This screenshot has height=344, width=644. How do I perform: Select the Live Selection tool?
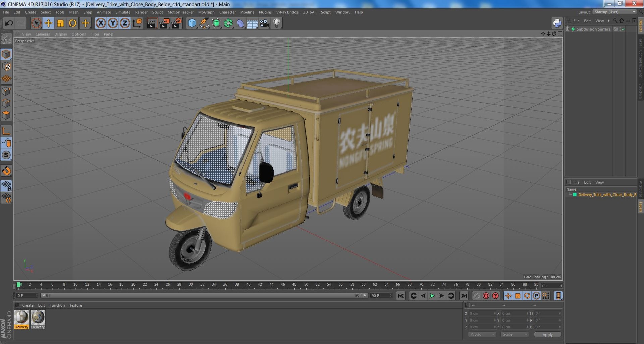[36, 23]
